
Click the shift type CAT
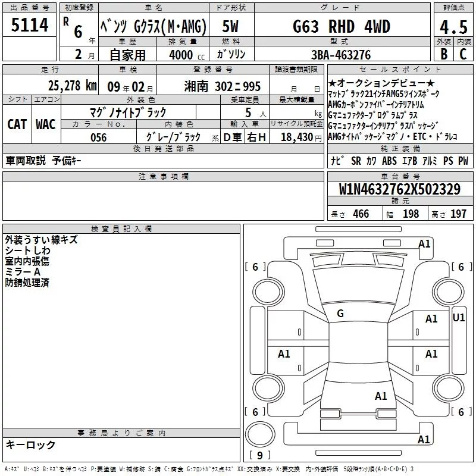(x=17, y=124)
